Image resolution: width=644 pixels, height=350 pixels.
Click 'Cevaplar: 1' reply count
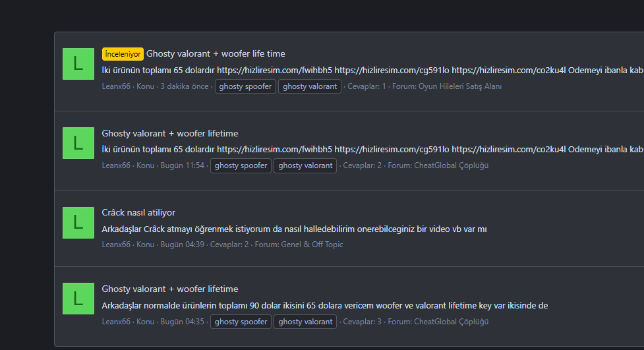(x=366, y=86)
